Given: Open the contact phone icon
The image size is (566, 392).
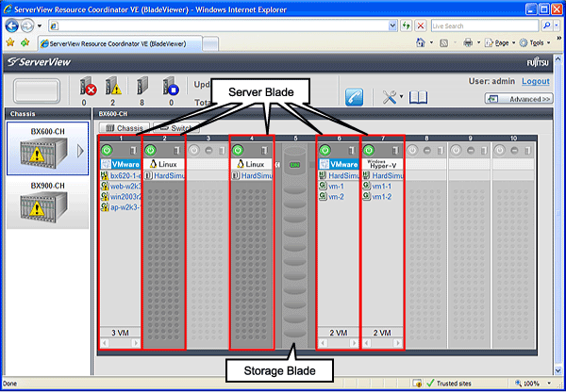Looking at the screenshot, I should coord(354,97).
